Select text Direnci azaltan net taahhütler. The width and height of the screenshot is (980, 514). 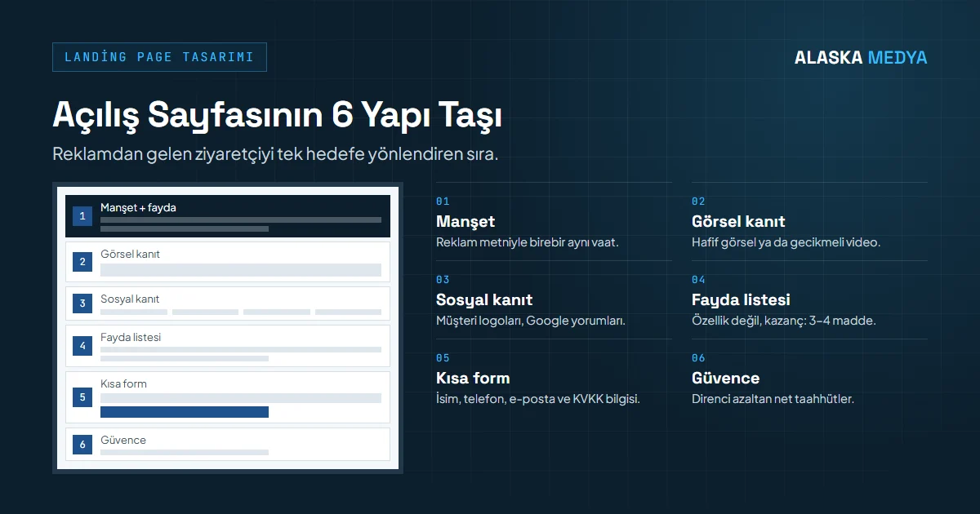(773, 399)
